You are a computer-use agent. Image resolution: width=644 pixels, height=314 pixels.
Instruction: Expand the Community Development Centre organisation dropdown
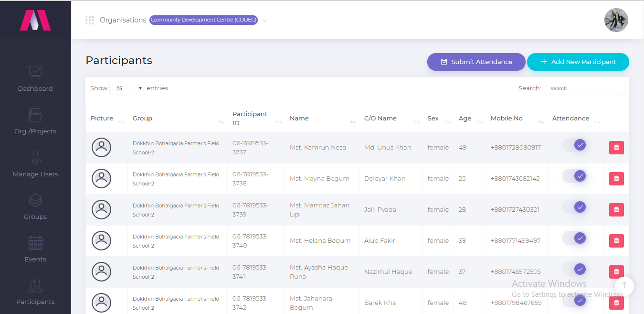[264, 20]
